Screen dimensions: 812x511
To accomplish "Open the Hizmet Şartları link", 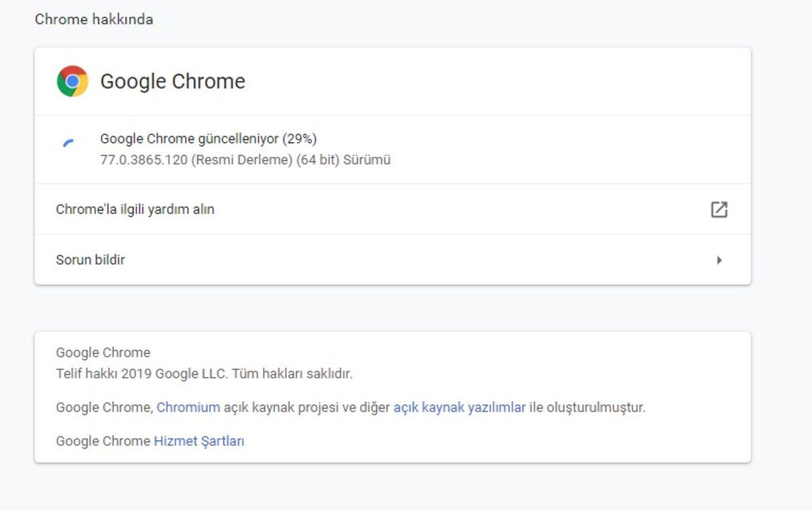I will (x=198, y=441).
